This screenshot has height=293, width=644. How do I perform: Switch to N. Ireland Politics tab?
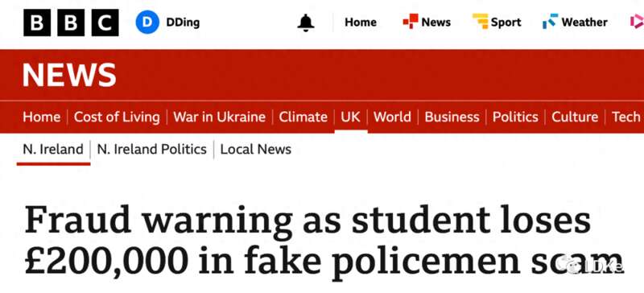[151, 149]
